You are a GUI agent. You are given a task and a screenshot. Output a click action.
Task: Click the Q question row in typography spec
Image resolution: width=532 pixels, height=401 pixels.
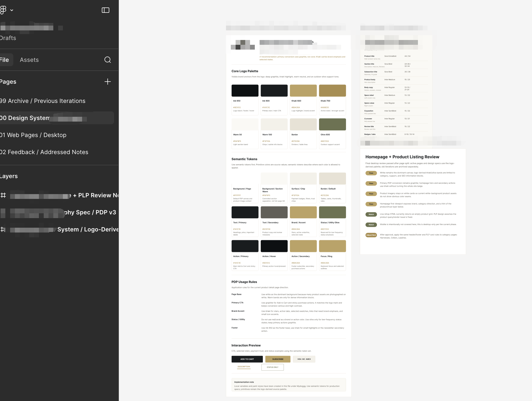(396, 112)
